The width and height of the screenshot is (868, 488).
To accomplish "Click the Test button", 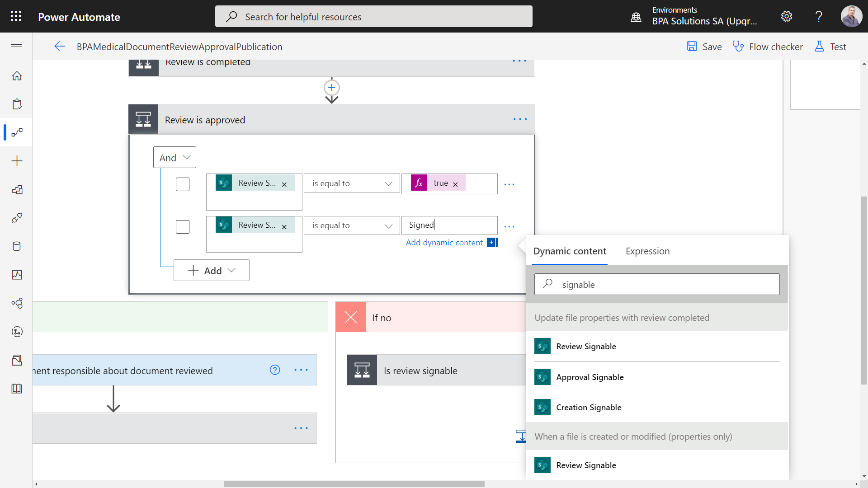I will point(830,47).
